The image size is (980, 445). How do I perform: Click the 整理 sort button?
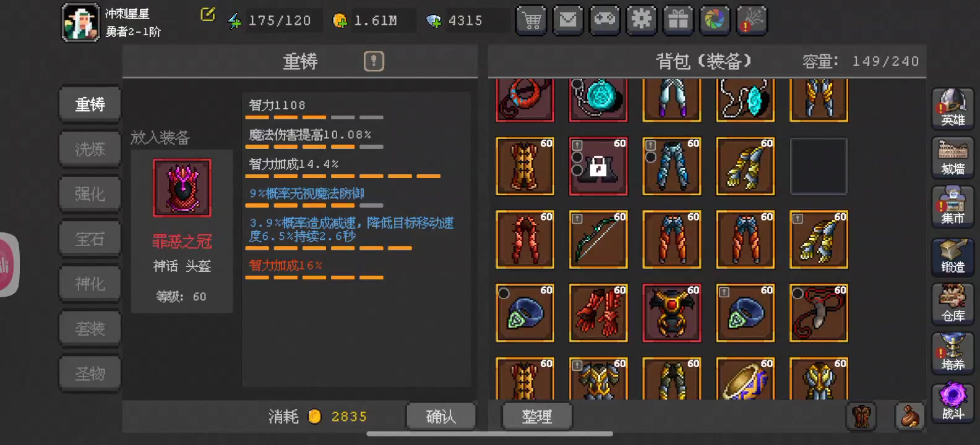pyautogui.click(x=537, y=417)
